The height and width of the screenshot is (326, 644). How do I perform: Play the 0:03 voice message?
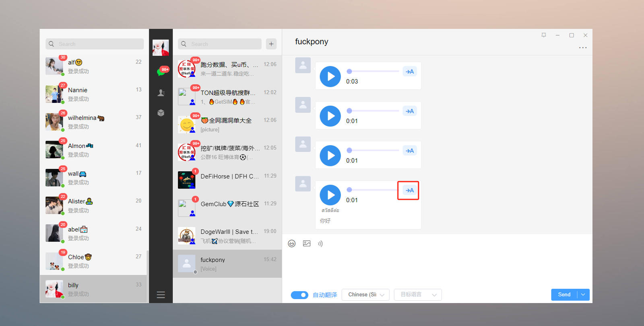(x=330, y=76)
